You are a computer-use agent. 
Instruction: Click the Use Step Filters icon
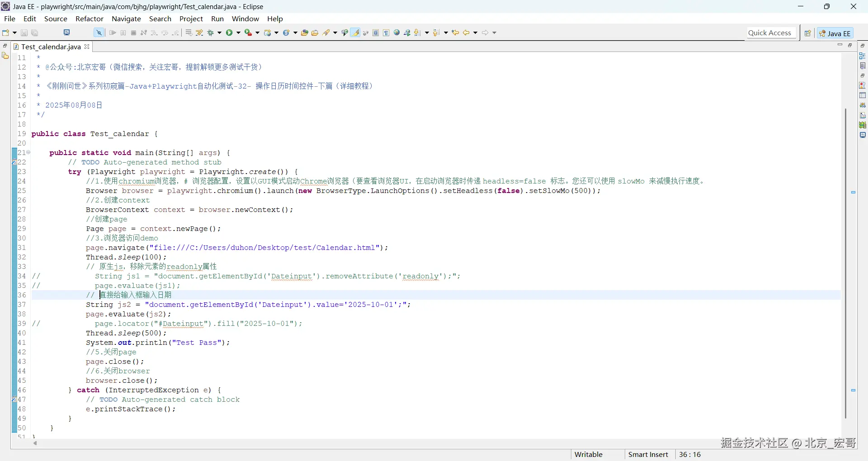(199, 33)
